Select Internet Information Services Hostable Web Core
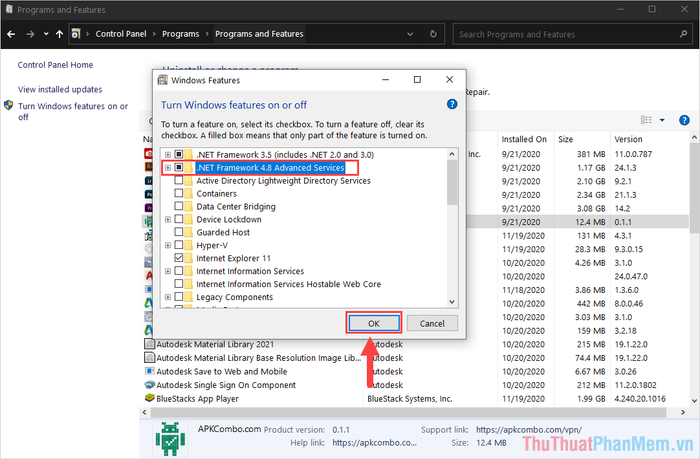 288,284
